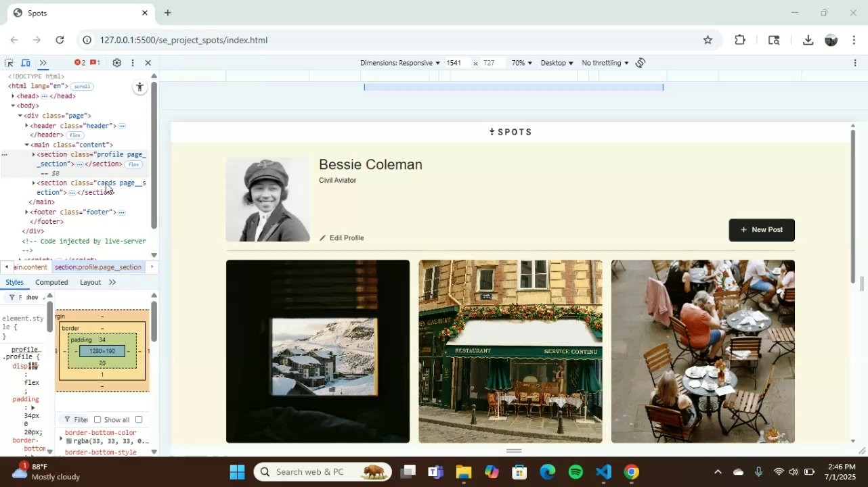The image size is (868, 487).
Task: Switch to the Layout tab
Action: (x=90, y=282)
